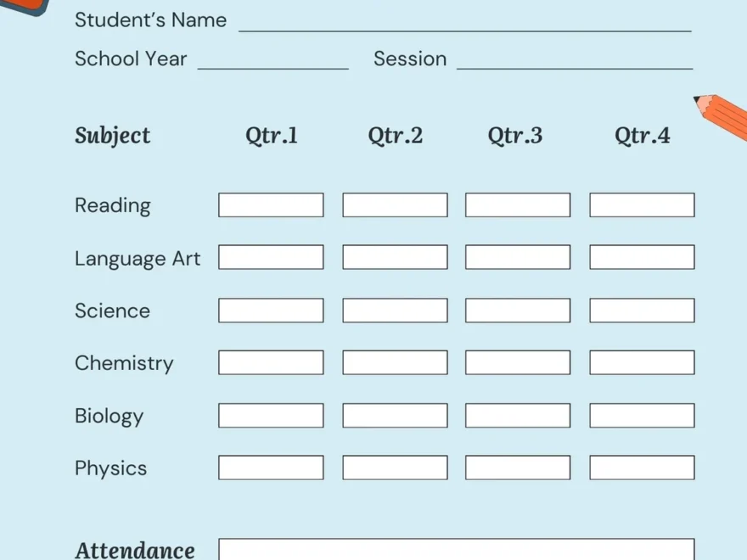Select the Reading Qtr.1 grade box
747x560 pixels.
pyautogui.click(x=271, y=205)
